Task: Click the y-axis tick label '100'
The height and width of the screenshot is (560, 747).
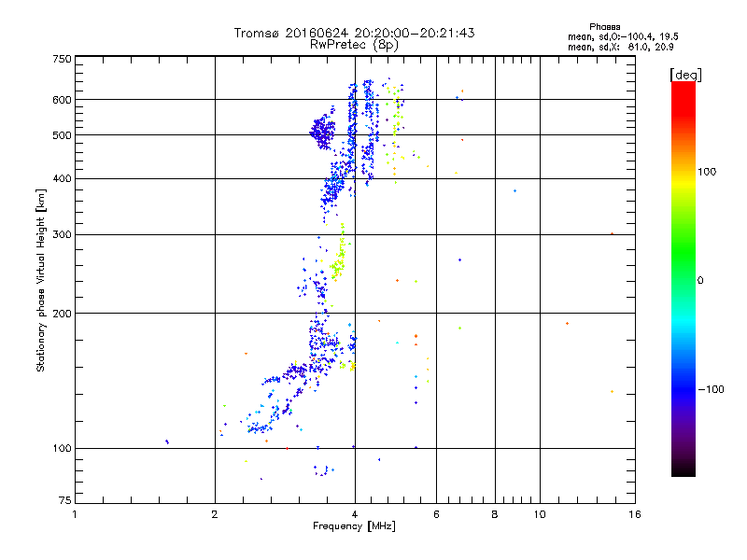Action: point(62,448)
